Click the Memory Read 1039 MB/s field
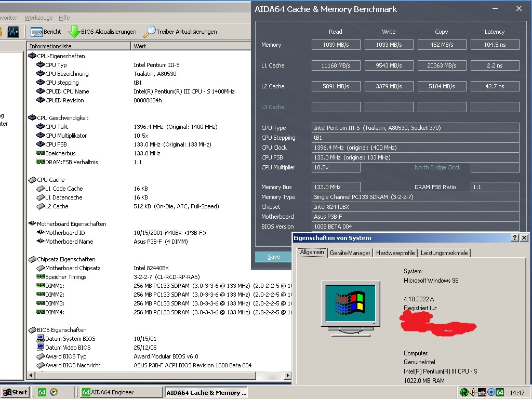 pos(336,45)
